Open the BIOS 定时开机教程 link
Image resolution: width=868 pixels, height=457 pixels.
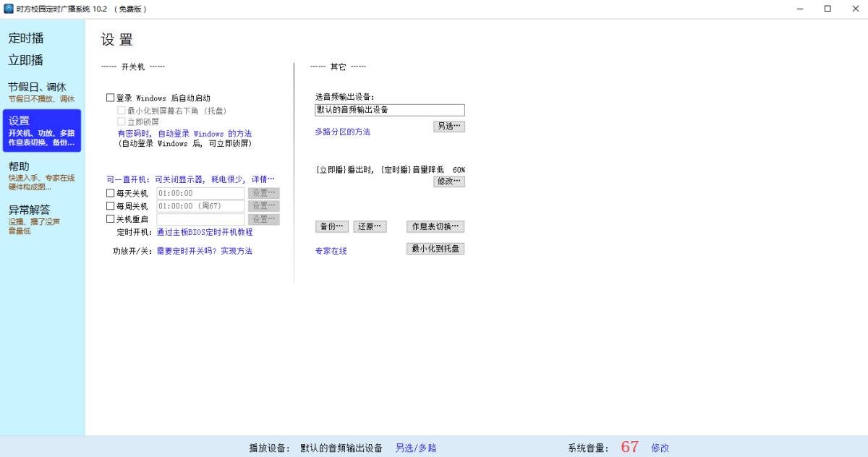tap(203, 232)
